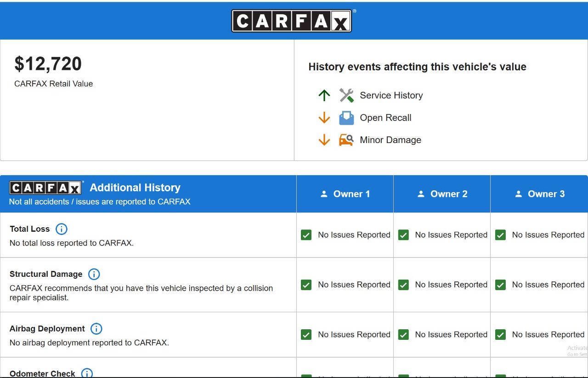Screen dimensions: 588x378
Task: Click the Airbag Deployment green check for Owner 1
Action: point(306,335)
